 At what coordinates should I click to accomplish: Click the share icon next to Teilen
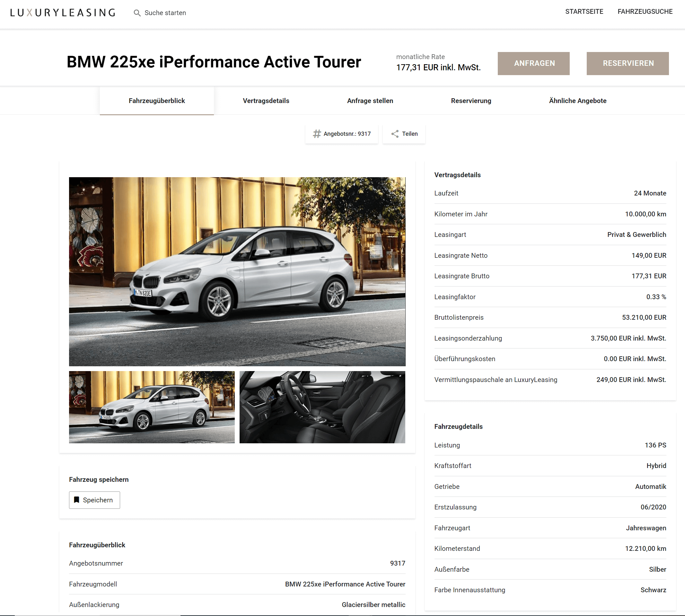(395, 134)
